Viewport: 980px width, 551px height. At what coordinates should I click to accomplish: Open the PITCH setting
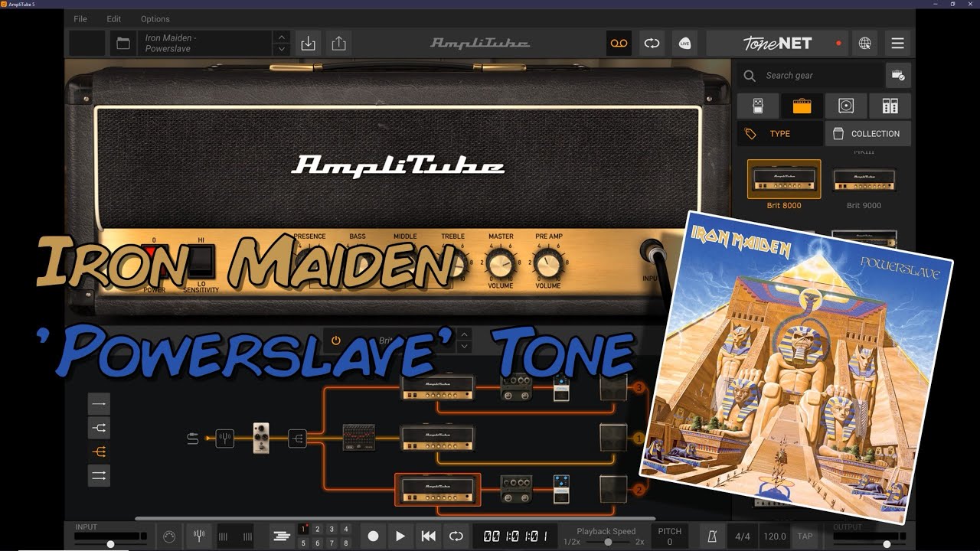coord(670,536)
